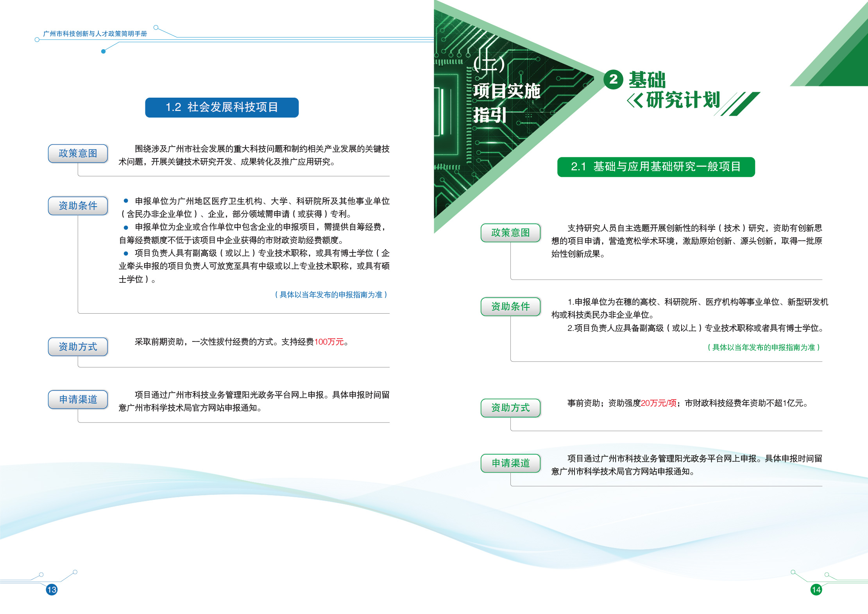
Task: Click the page 14 line 意广州市科学技术局官方网站申报通知
Action: (x=623, y=472)
